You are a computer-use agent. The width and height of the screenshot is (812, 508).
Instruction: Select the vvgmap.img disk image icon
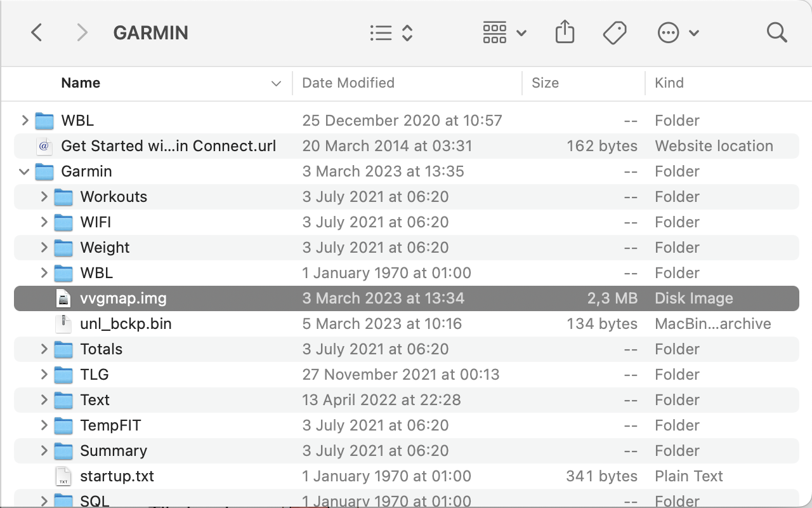[63, 298]
